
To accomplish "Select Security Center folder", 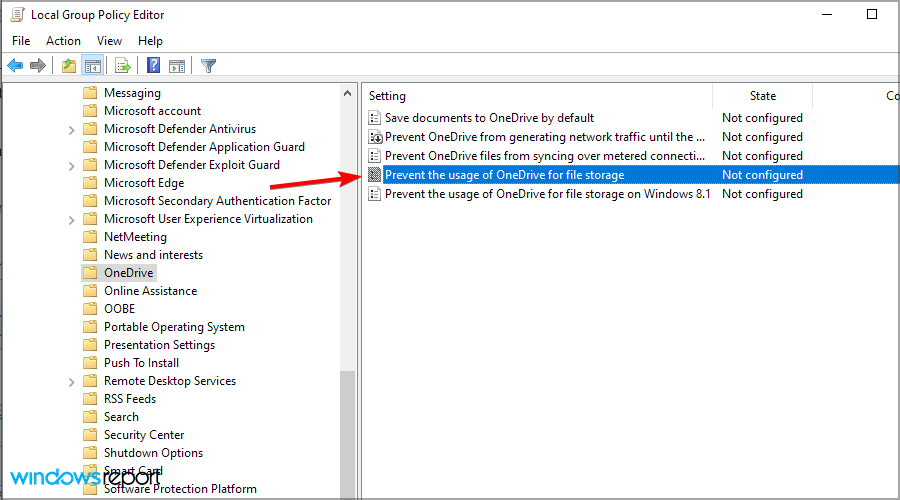I will click(x=144, y=435).
